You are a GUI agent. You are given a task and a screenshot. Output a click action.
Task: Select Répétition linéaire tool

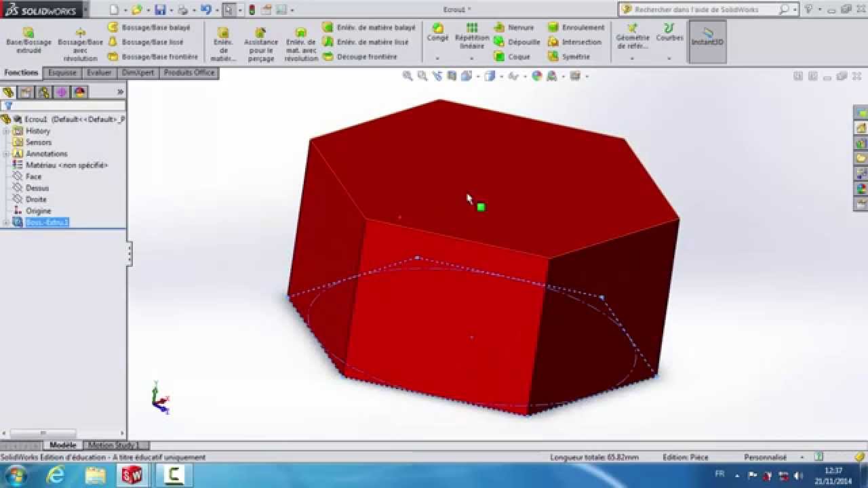point(472,37)
